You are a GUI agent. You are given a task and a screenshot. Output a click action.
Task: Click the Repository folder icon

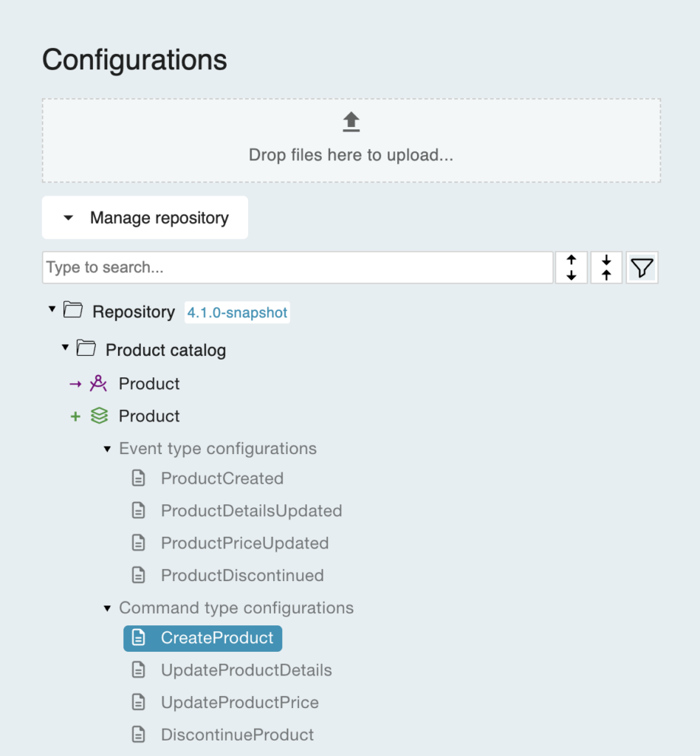pyautogui.click(x=73, y=311)
